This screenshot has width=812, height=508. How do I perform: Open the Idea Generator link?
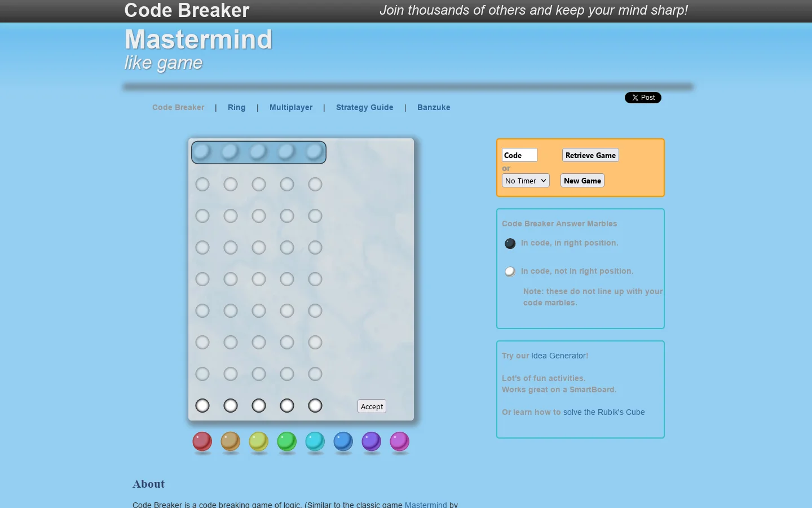(x=558, y=356)
